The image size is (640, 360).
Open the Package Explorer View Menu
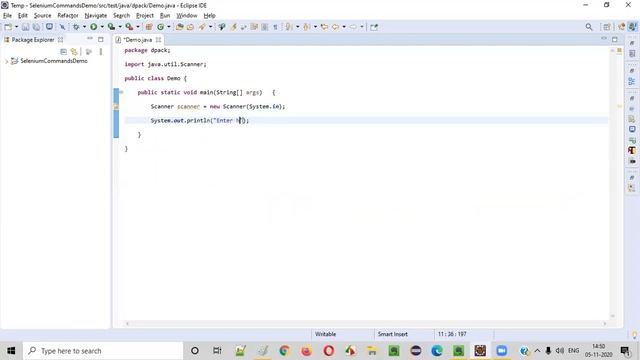[x=101, y=52]
